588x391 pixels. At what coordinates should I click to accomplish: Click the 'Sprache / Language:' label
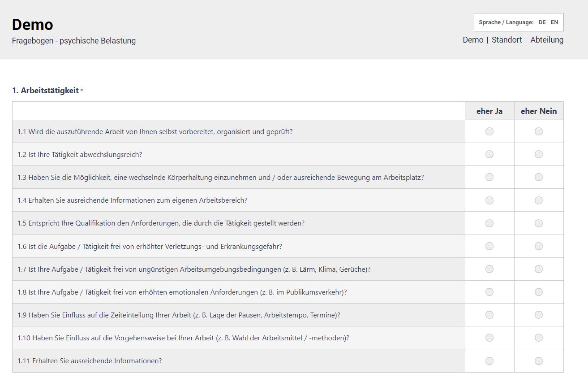point(506,22)
